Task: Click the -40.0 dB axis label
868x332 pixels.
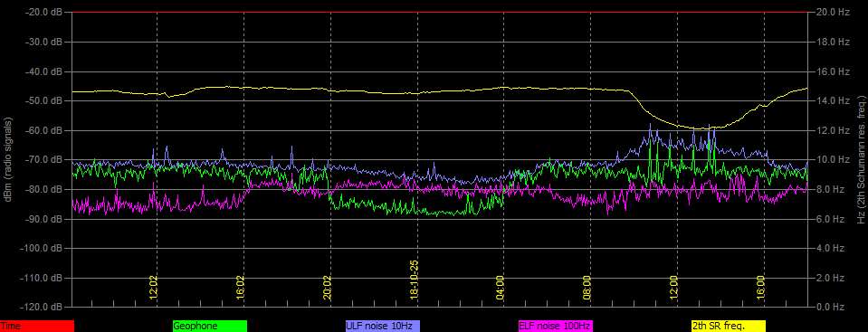Action: coord(44,71)
